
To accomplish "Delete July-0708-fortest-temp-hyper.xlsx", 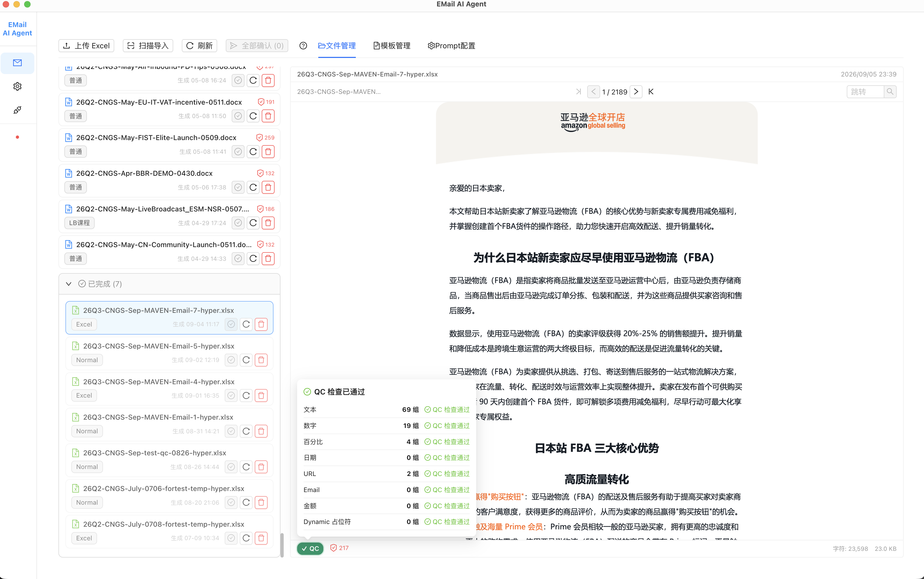I will click(x=261, y=538).
